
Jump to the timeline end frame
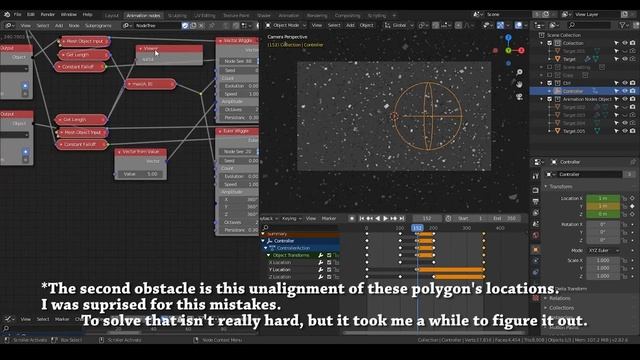402,219
